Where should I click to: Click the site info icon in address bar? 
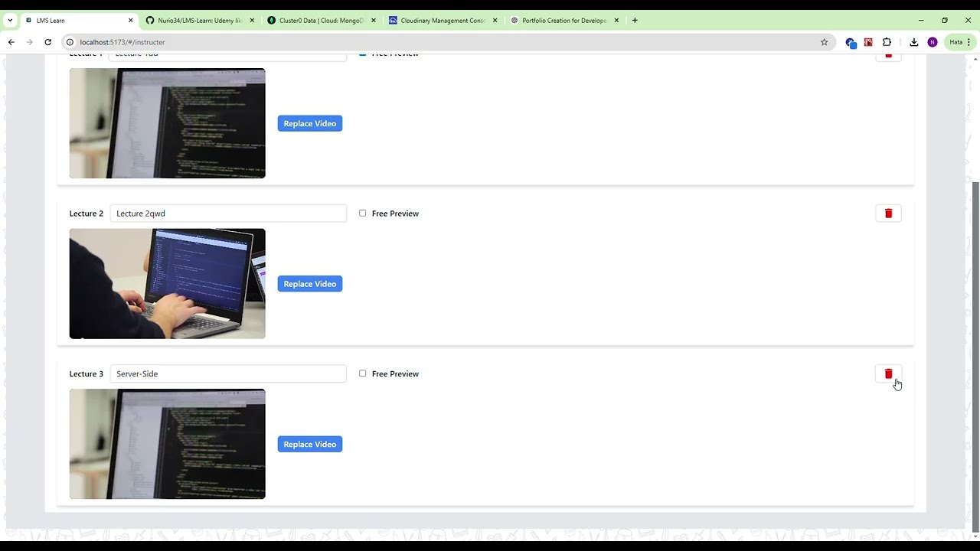(70, 42)
